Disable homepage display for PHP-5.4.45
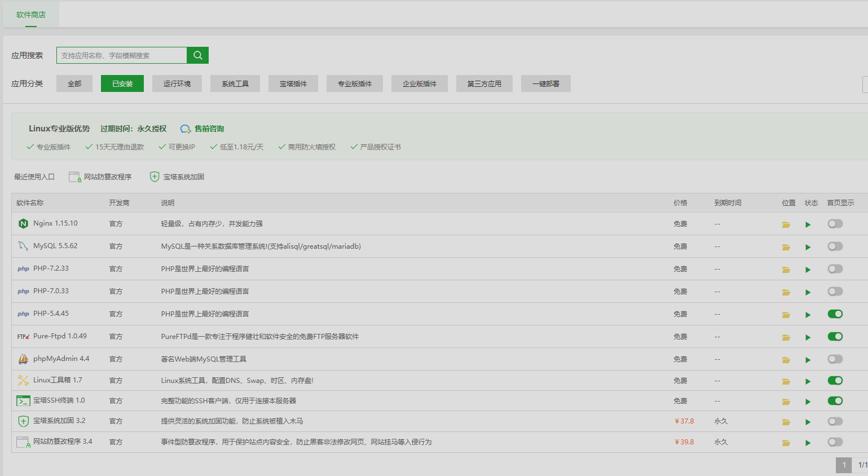The width and height of the screenshot is (868, 476). tap(835, 314)
